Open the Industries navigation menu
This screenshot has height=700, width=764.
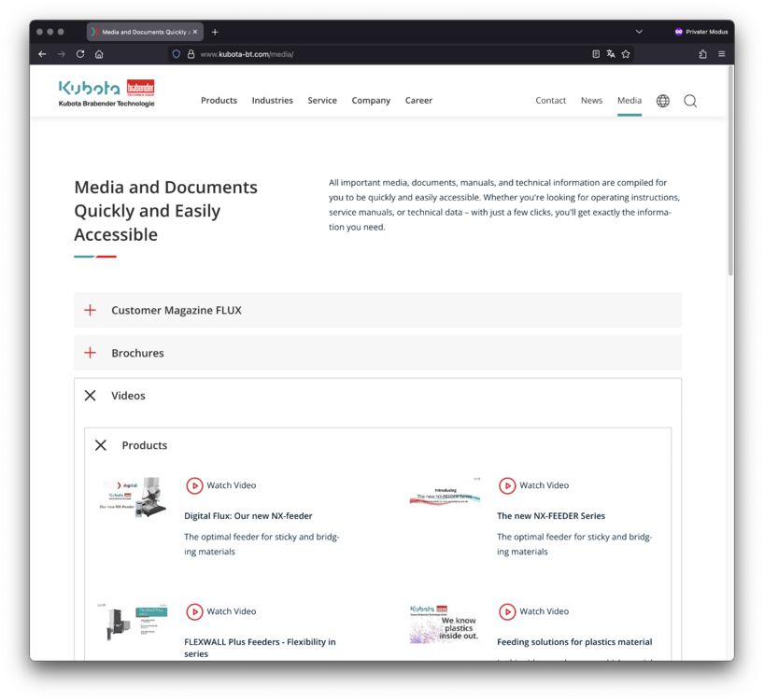click(272, 101)
